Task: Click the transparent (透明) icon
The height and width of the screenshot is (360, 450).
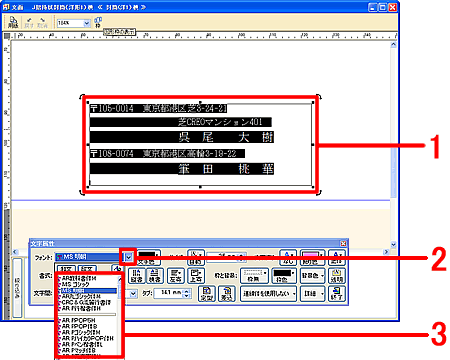Action: (336, 276)
